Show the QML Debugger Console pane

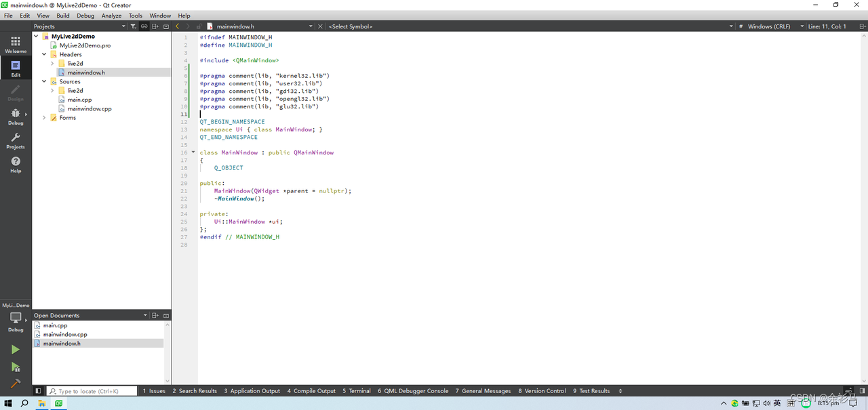coord(413,391)
